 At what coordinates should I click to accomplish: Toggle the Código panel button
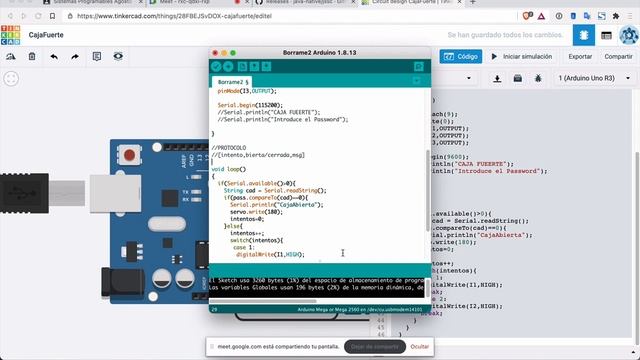click(x=460, y=56)
